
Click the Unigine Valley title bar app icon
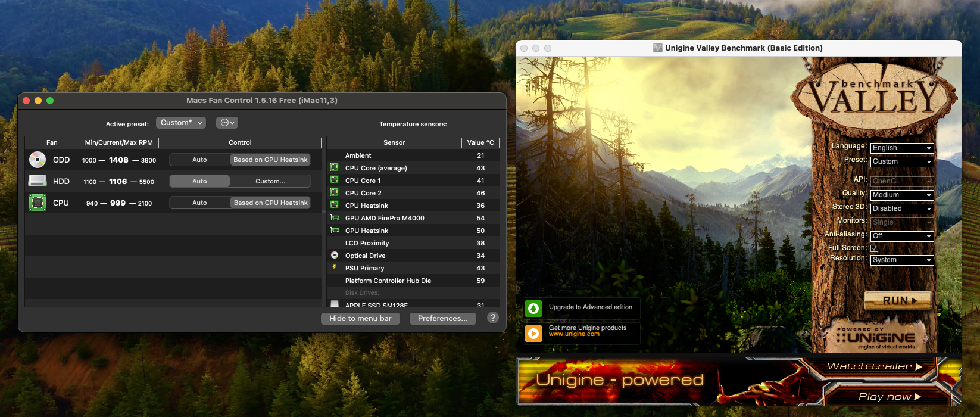coord(658,48)
